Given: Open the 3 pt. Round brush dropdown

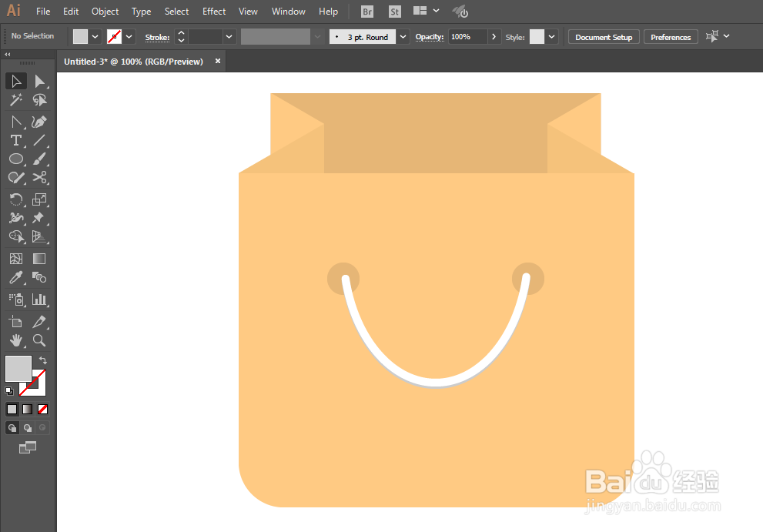Looking at the screenshot, I should coord(403,36).
